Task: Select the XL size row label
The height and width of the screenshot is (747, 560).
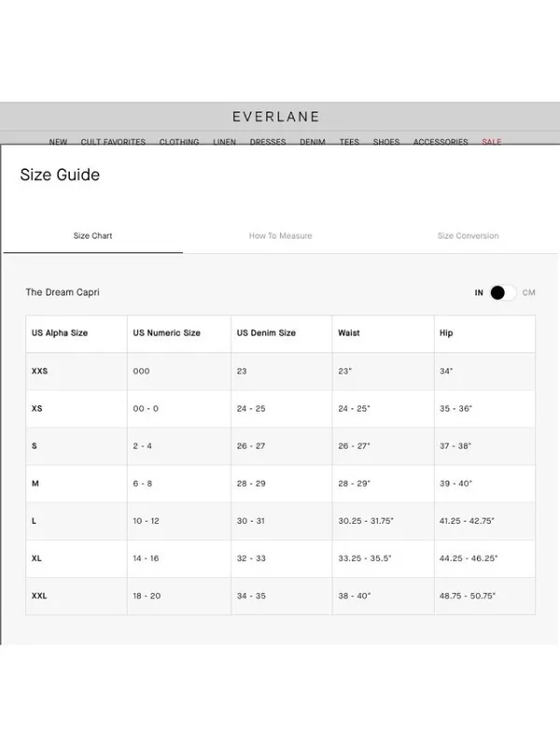Action: pos(36,558)
